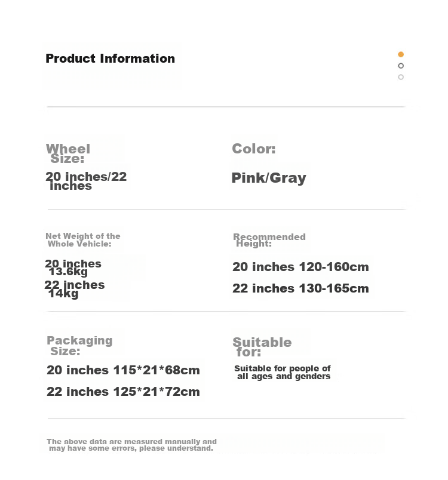Click the 20 inches 115*21*68cm packaging text
The width and height of the screenshot is (448, 480).
pos(123,370)
